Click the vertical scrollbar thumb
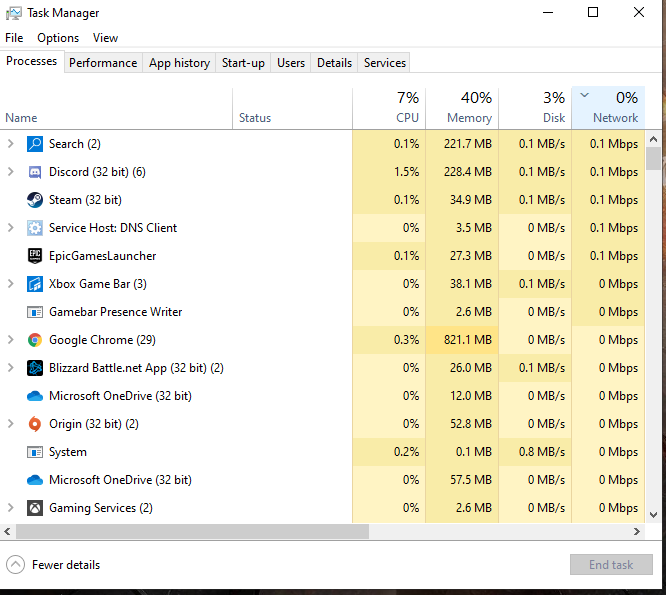The width and height of the screenshot is (666, 595). tap(654, 158)
